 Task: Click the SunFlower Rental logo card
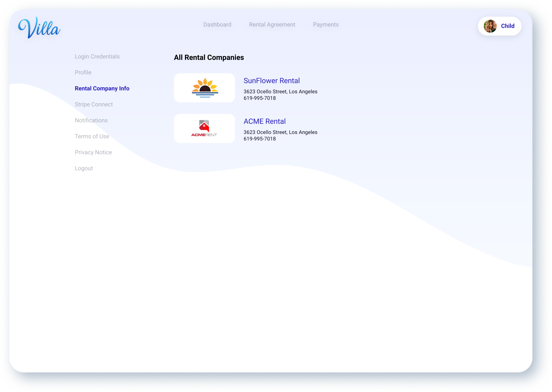pyautogui.click(x=204, y=88)
